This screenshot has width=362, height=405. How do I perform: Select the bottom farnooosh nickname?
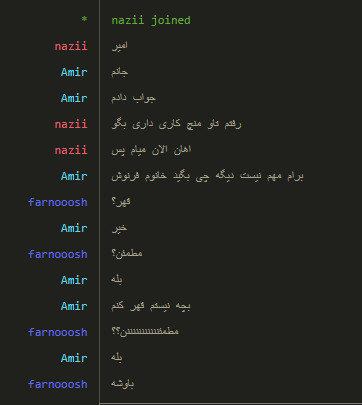tap(58, 384)
